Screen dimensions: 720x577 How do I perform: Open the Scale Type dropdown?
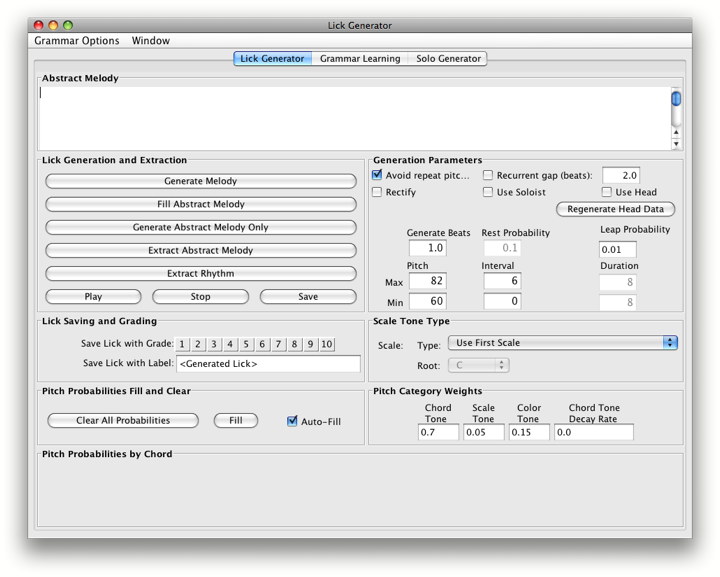point(562,343)
